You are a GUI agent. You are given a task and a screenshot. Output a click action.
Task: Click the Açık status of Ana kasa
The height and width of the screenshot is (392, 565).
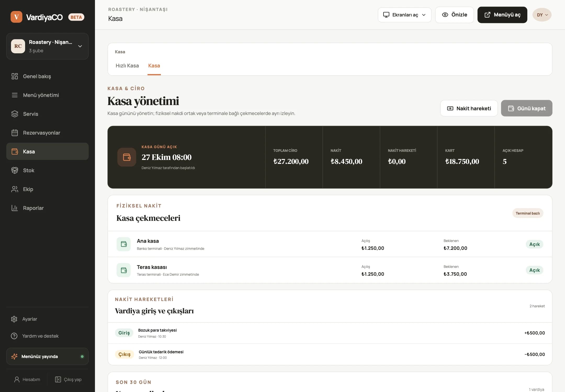tap(534, 244)
